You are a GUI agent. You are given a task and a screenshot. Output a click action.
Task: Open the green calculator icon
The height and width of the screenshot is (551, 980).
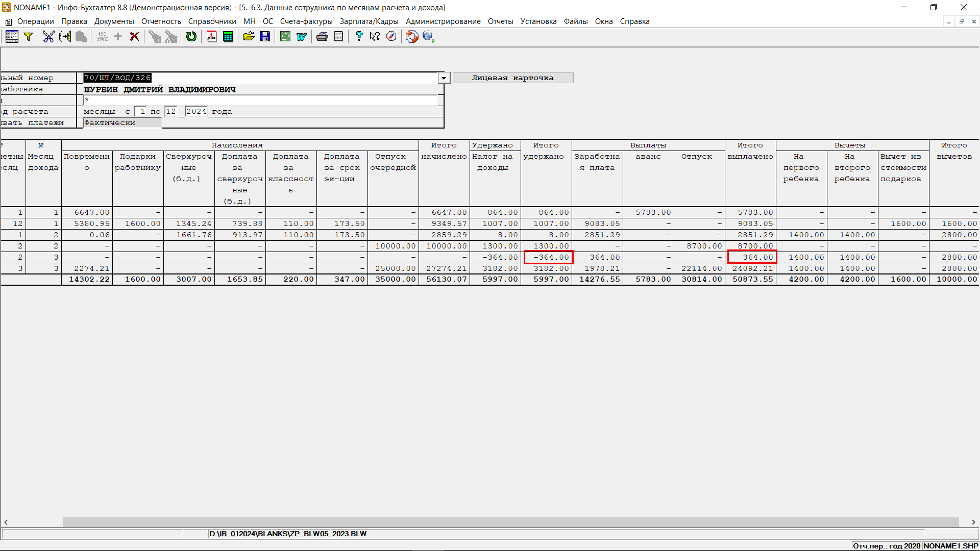(228, 37)
